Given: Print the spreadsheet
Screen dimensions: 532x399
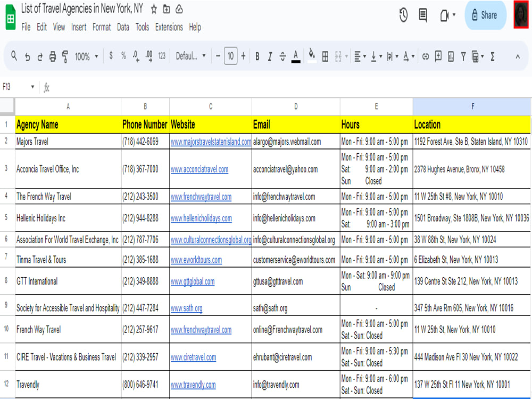Looking at the screenshot, I should [x=53, y=57].
